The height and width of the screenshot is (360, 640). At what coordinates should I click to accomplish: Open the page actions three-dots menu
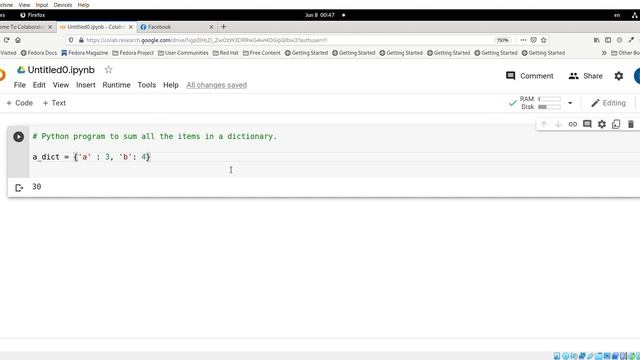[x=523, y=40]
